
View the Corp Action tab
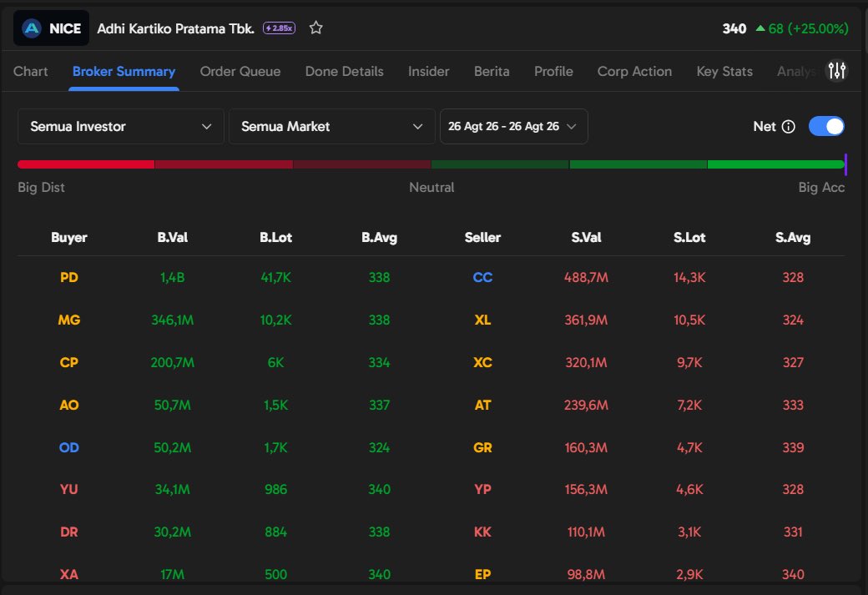(634, 72)
